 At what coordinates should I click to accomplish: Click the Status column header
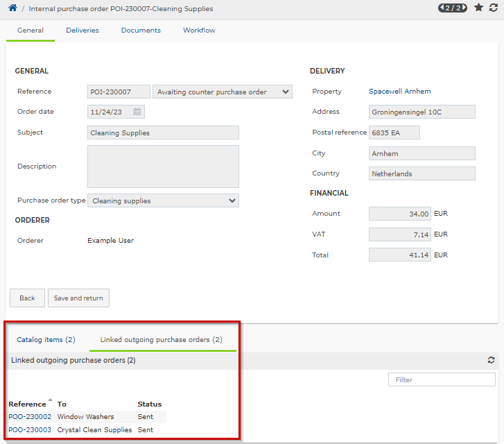pyautogui.click(x=150, y=404)
